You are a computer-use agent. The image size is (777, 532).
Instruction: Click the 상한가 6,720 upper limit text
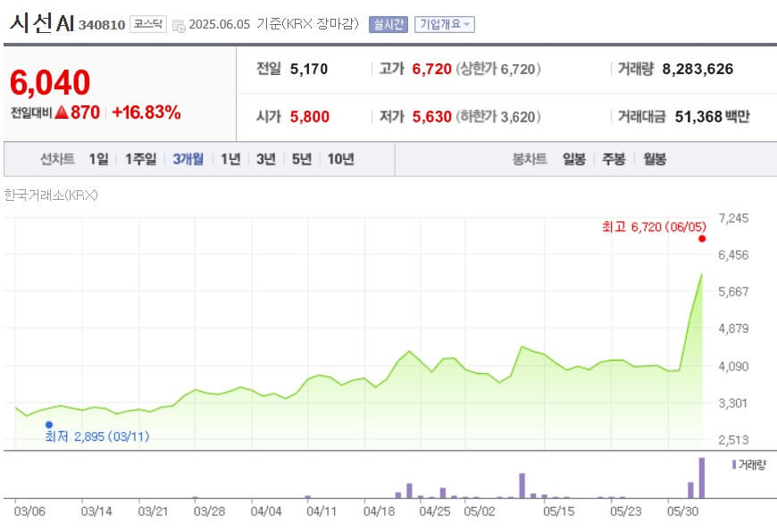(498, 69)
